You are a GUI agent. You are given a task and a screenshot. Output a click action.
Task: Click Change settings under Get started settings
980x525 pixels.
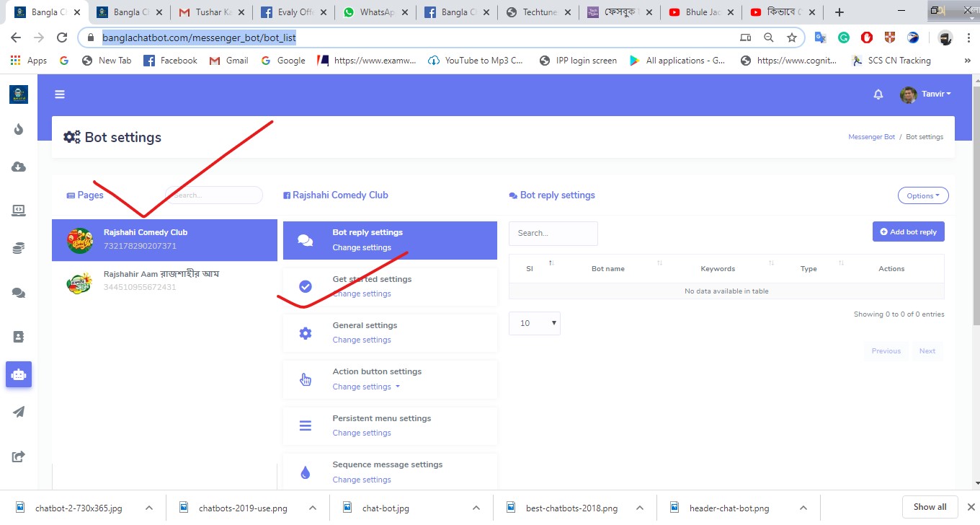(x=362, y=294)
